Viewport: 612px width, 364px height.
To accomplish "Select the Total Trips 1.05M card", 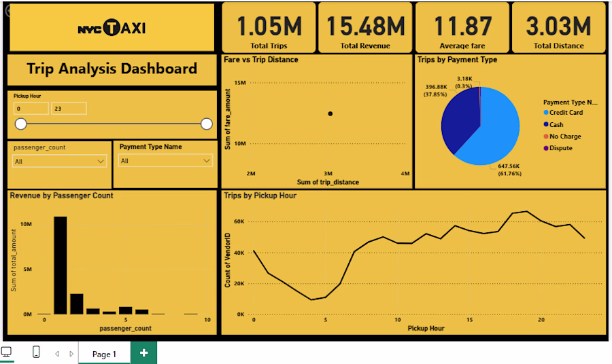I will coord(269,27).
